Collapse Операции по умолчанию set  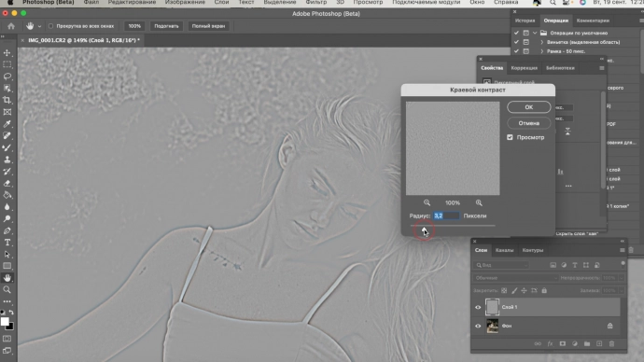pyautogui.click(x=535, y=33)
